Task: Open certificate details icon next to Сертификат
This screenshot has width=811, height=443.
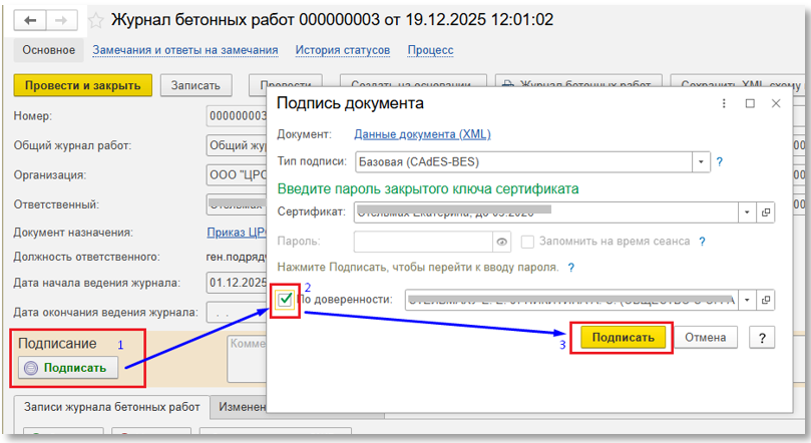Action: coord(766,212)
